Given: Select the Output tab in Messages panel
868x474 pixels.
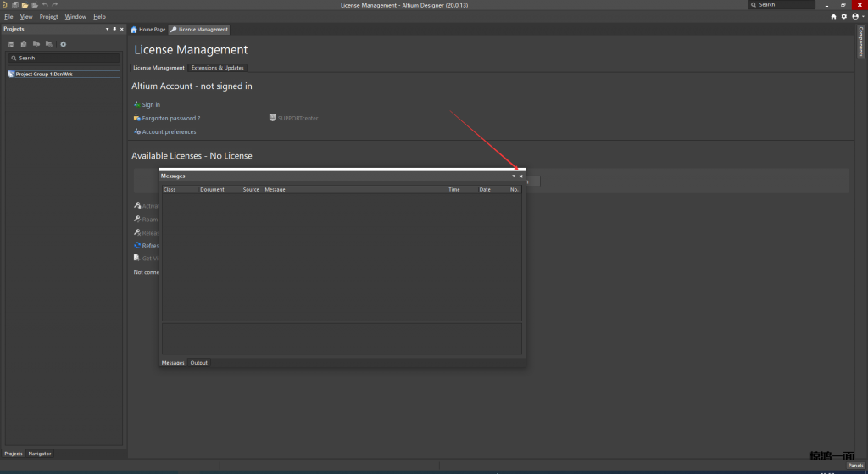Looking at the screenshot, I should [x=198, y=363].
